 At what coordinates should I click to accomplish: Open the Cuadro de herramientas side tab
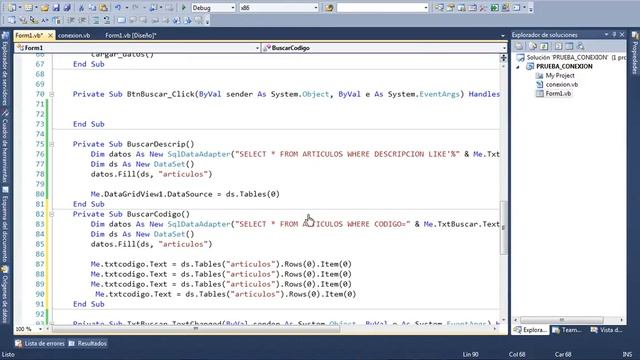5,147
